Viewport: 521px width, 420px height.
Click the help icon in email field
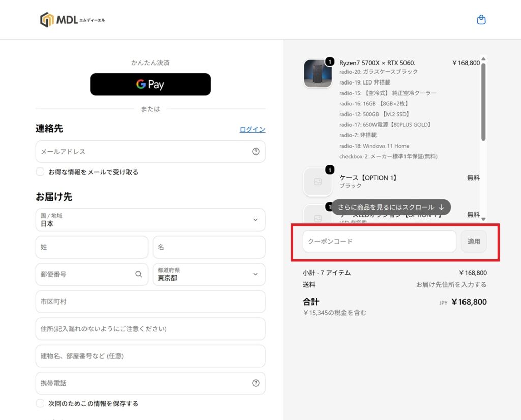pyautogui.click(x=256, y=151)
